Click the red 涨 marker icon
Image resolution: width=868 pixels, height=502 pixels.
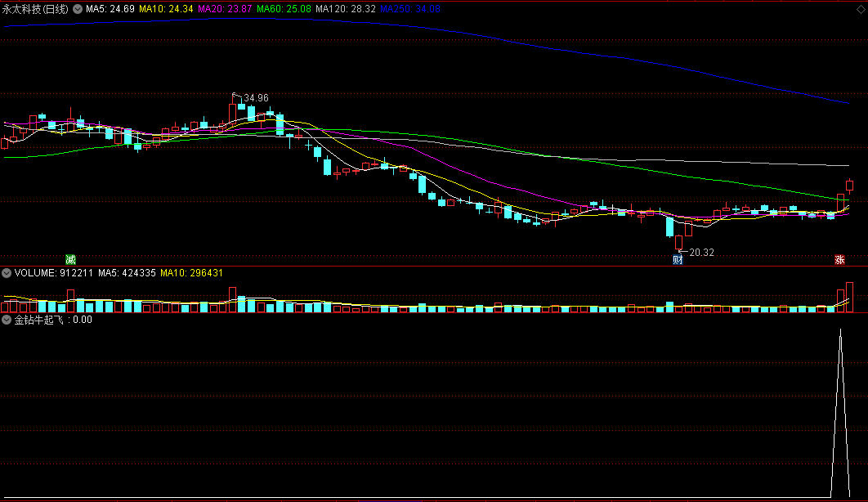(x=839, y=259)
